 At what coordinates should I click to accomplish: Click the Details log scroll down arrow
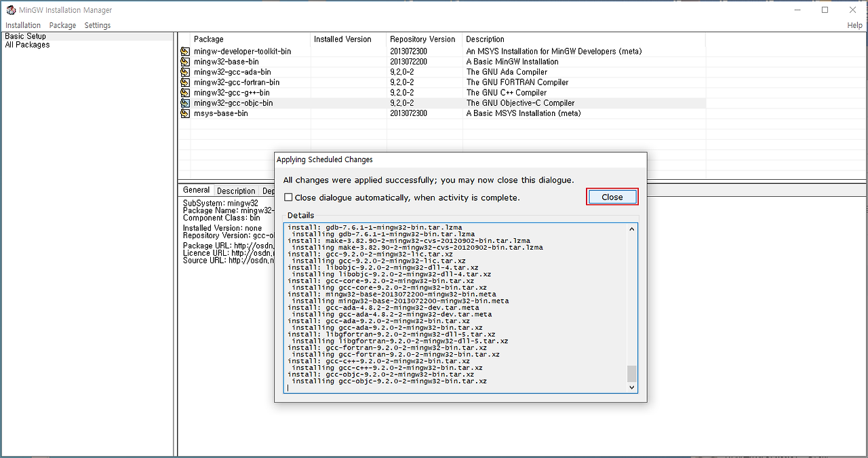632,387
